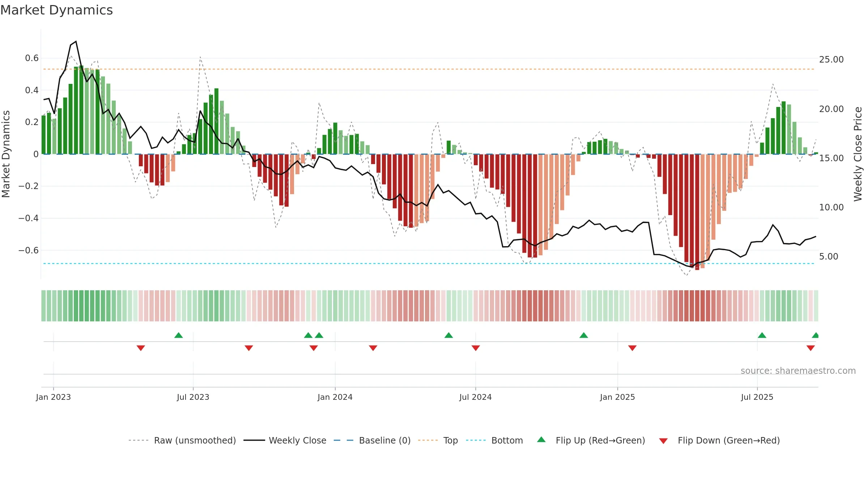Viewport: 868px width, 488px height.
Task: Click the −0.2 left axis tick label
Action: (29, 186)
